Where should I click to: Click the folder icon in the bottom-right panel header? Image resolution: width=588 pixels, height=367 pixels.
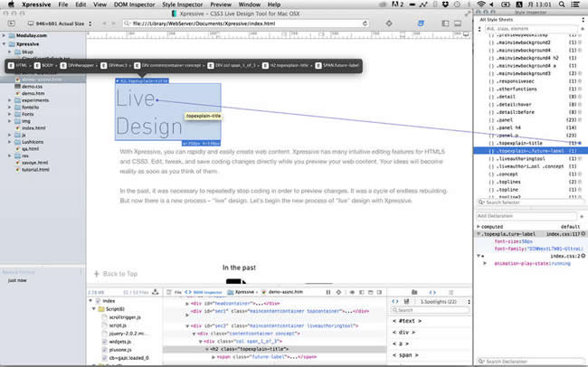(414, 292)
